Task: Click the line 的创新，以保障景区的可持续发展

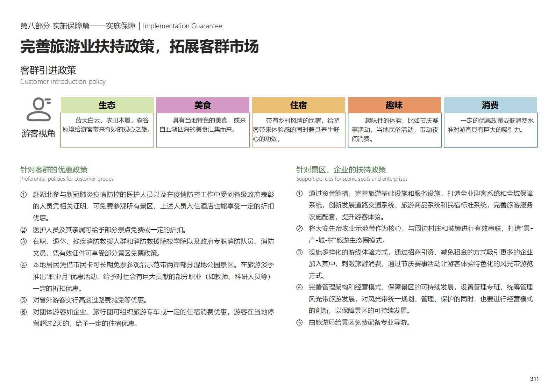Action: 360,311
